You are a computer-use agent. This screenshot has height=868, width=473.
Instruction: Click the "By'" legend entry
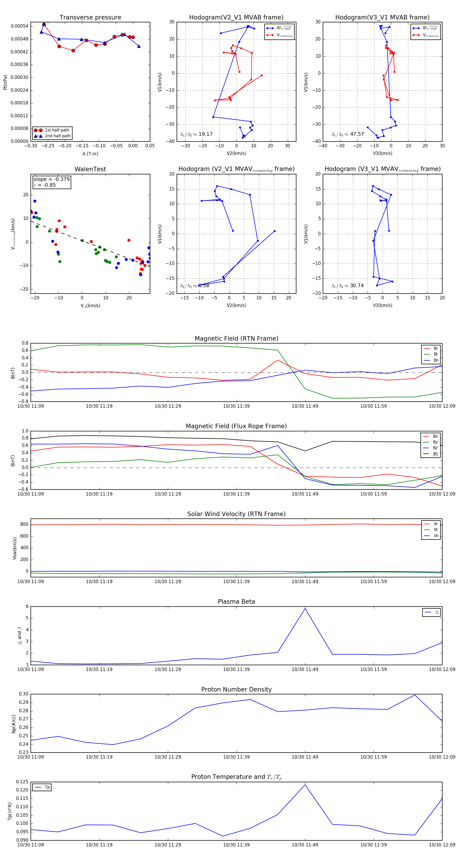(x=431, y=442)
